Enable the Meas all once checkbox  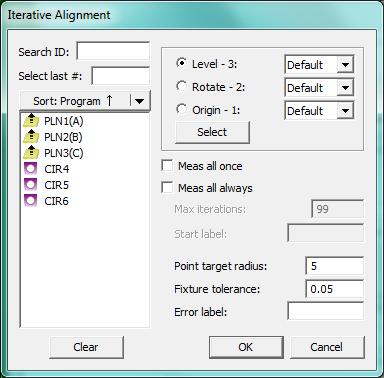[167, 165]
